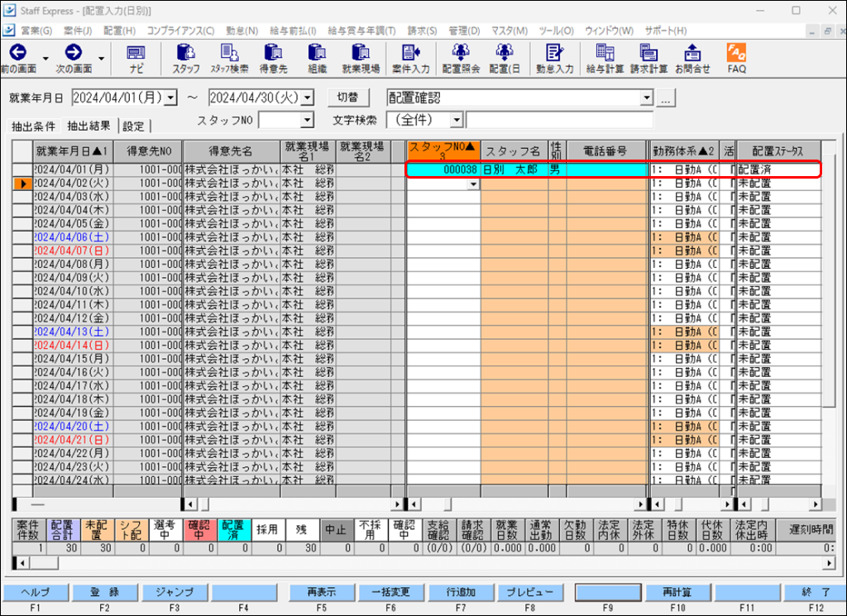The height and width of the screenshot is (616, 847).
Task: Sort by the 勤務体系 column header
Action: [x=684, y=151]
